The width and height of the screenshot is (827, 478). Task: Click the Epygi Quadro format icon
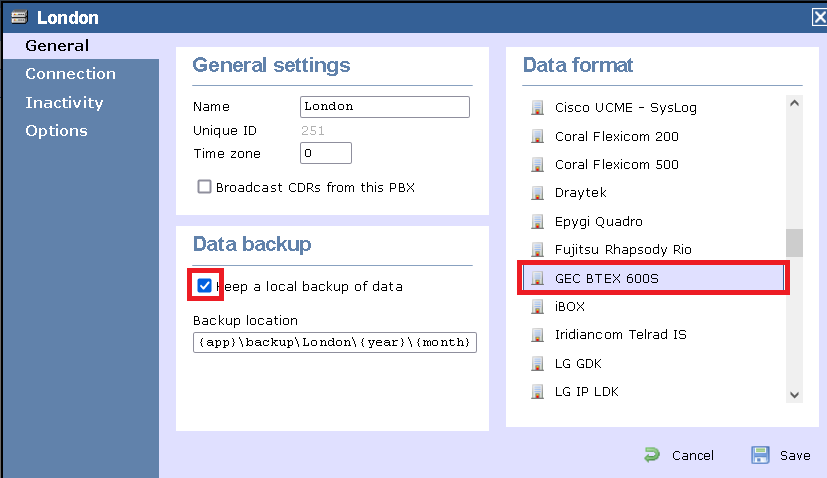[x=537, y=221]
